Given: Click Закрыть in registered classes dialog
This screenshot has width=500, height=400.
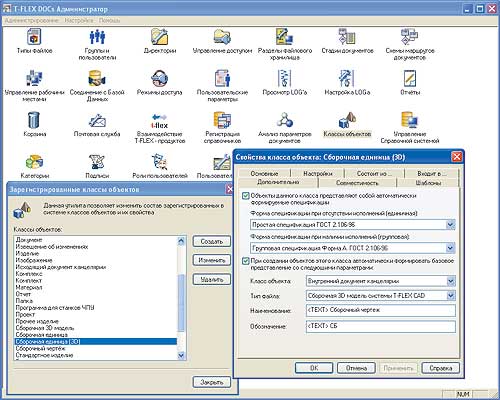Looking at the screenshot, I should tap(212, 382).
